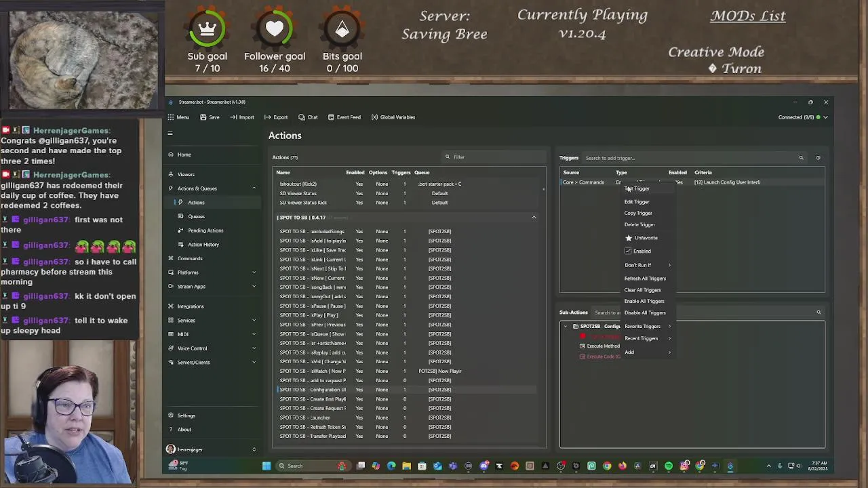Click the Sub-Actions search magnifier icon

click(x=818, y=312)
